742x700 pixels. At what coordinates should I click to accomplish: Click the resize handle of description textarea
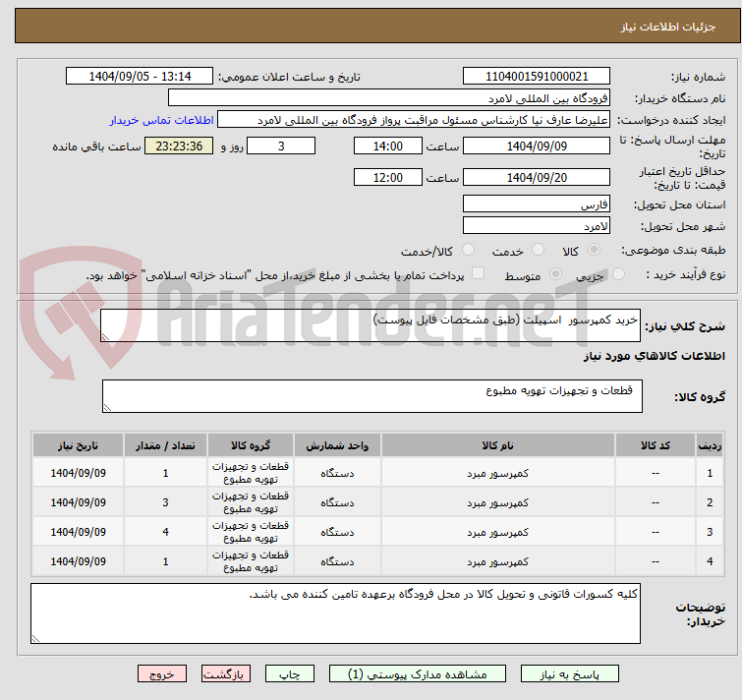pyautogui.click(x=105, y=337)
